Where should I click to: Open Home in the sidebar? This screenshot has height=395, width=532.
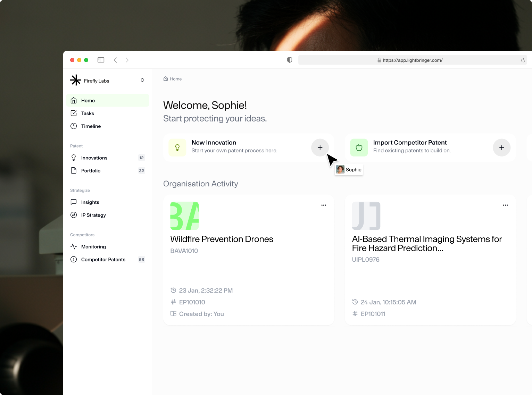[108, 100]
